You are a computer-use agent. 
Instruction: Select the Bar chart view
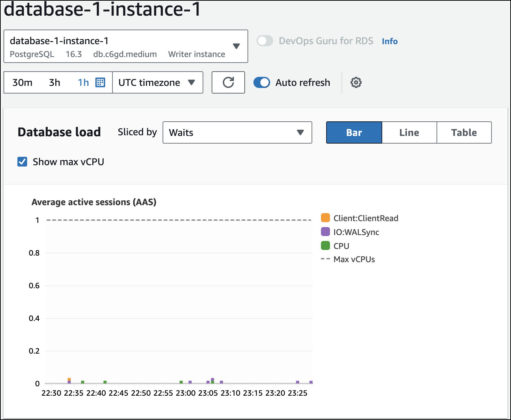(x=354, y=132)
